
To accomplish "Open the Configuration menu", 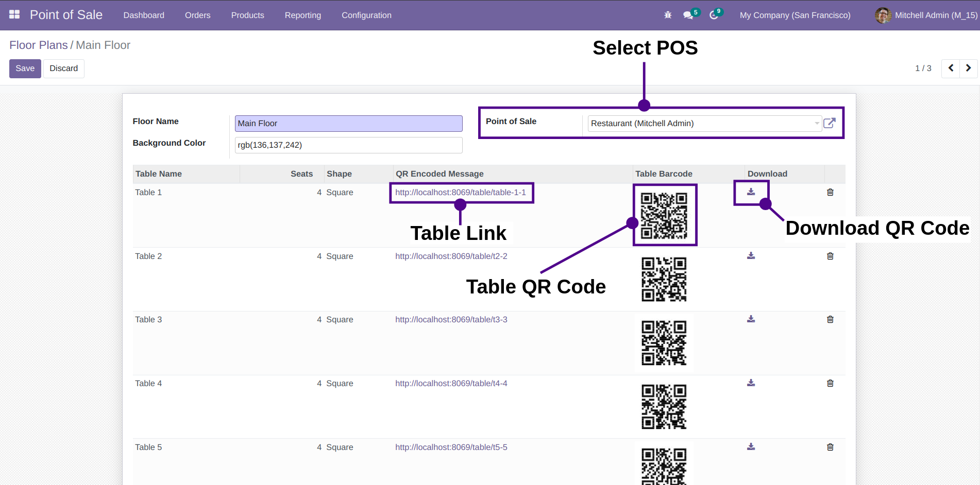I will pyautogui.click(x=367, y=15).
